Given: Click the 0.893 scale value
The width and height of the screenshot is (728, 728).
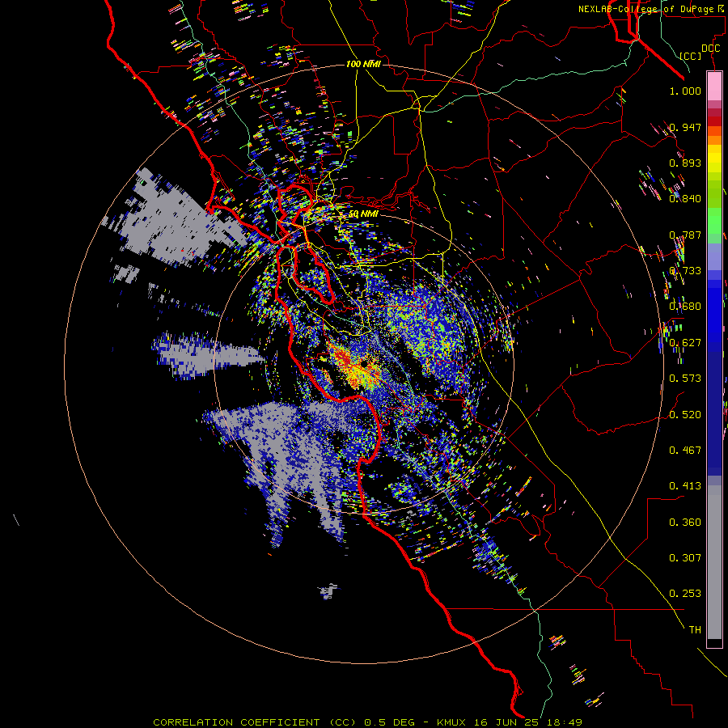Looking at the screenshot, I should coord(685,163).
